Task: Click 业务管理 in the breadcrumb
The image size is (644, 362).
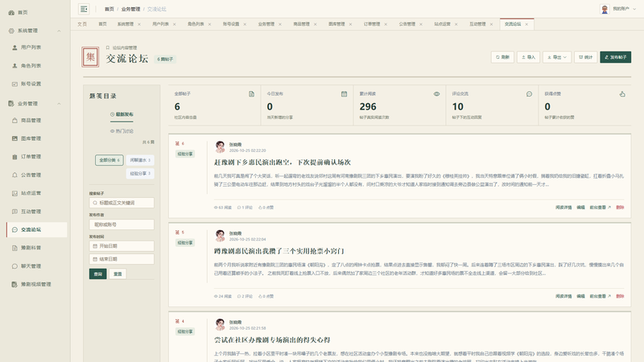Action: pos(130,9)
